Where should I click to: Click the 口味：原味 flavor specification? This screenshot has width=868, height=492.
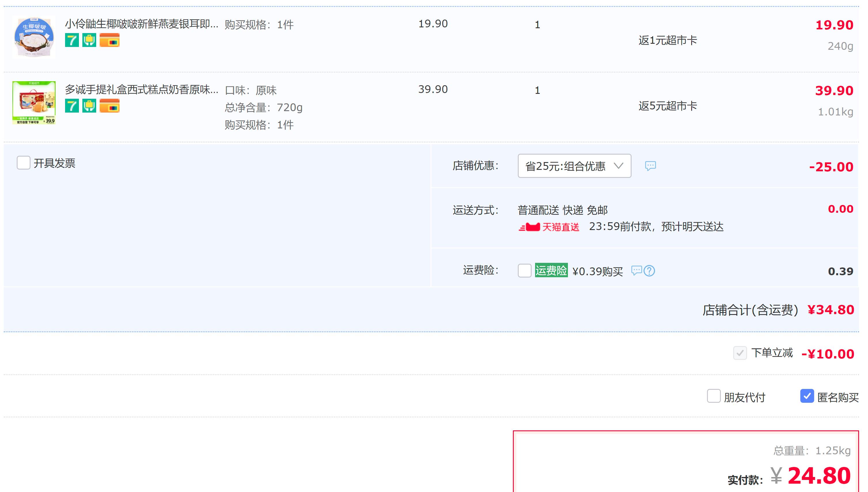pyautogui.click(x=251, y=90)
